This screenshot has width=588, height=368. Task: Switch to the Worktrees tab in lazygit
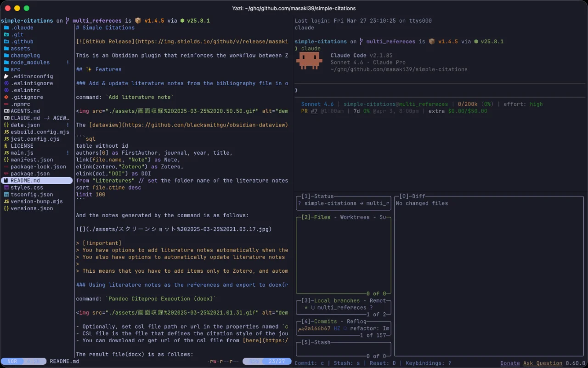pos(356,217)
